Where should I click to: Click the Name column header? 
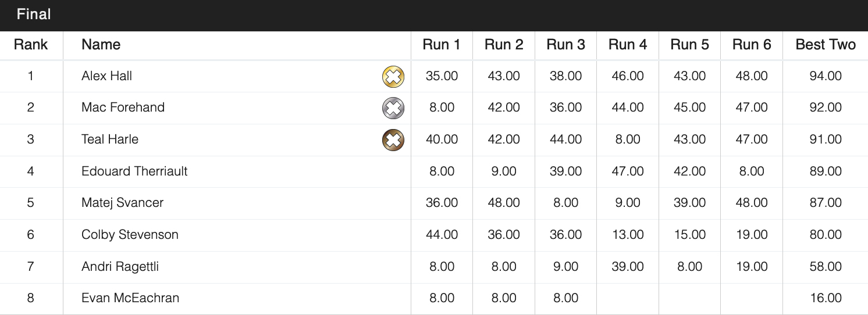coord(101,45)
